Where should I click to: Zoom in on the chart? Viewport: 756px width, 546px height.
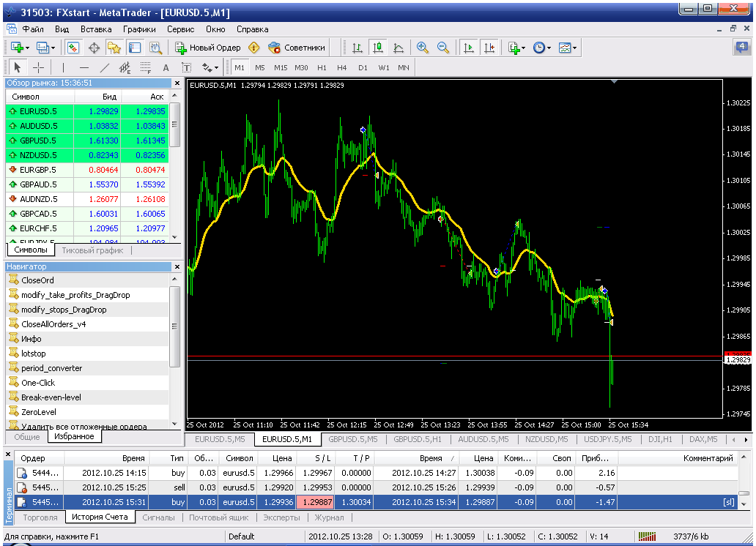(423, 48)
